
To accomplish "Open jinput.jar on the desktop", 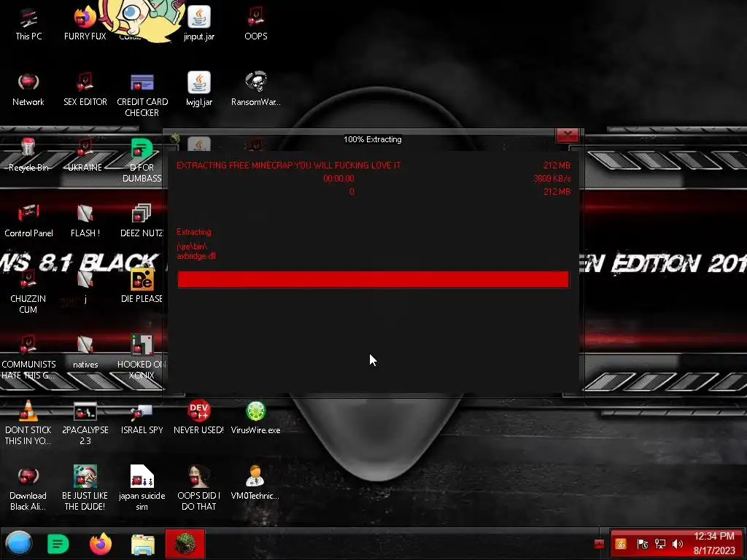I will point(198,24).
